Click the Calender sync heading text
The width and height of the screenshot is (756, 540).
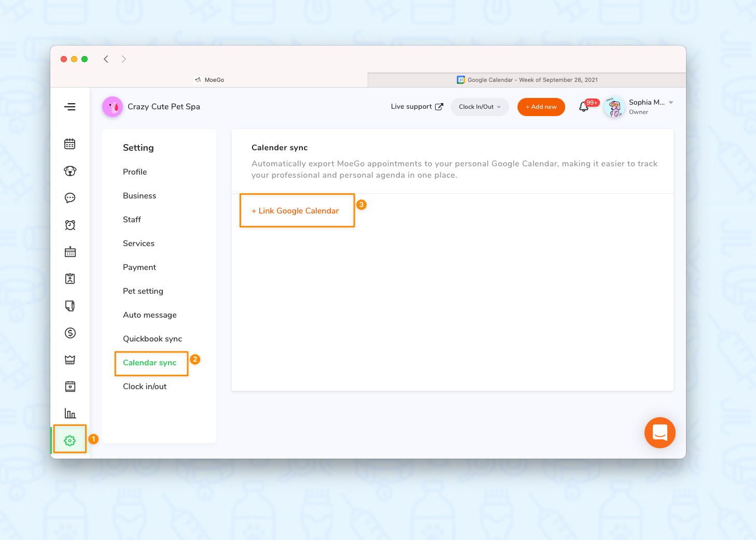click(x=279, y=148)
